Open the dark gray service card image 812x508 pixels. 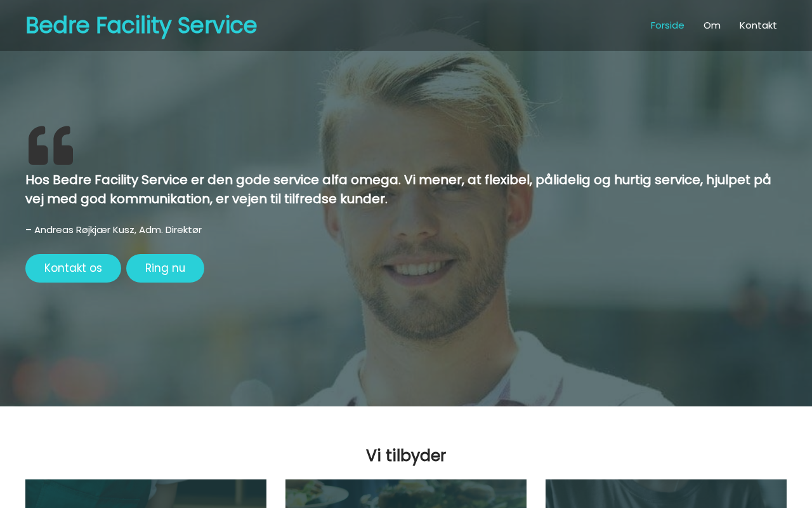(666, 494)
